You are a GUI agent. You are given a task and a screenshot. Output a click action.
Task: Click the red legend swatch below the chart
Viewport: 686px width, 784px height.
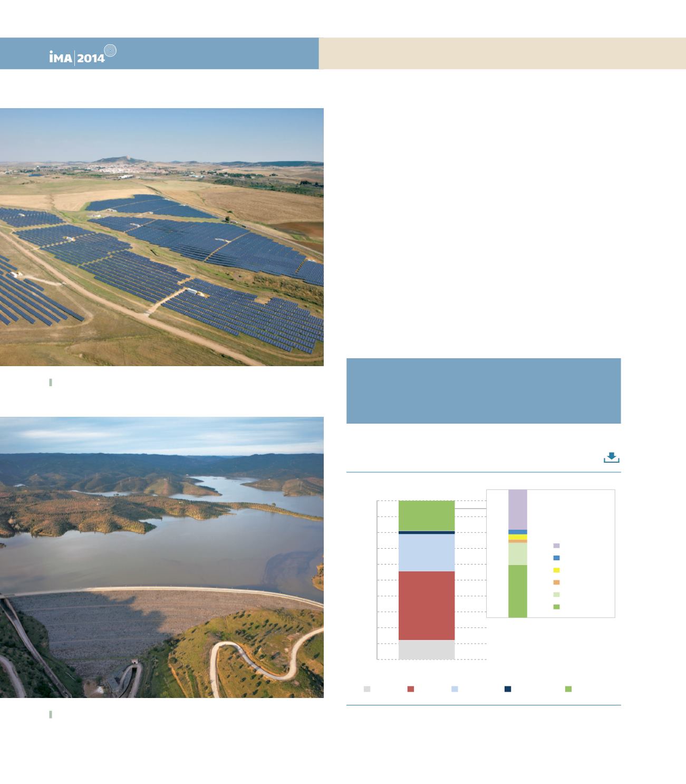click(411, 689)
